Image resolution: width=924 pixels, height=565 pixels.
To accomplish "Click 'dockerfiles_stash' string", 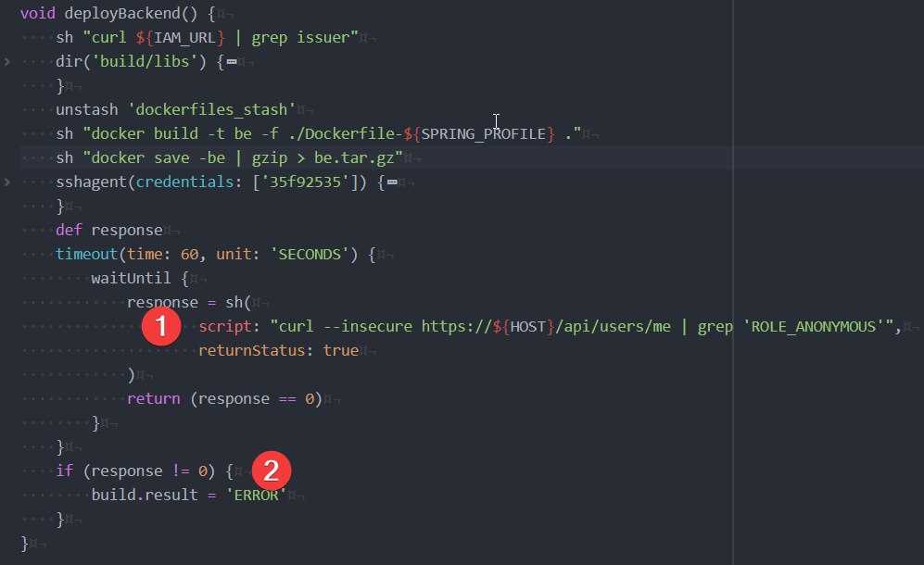I will [x=212, y=109].
